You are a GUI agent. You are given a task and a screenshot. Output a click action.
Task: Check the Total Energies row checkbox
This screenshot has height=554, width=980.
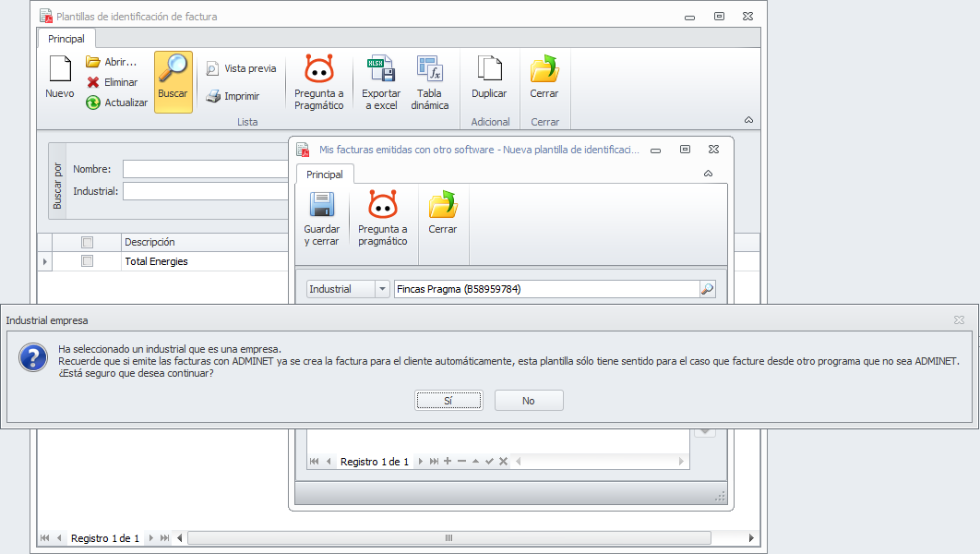coord(87,261)
